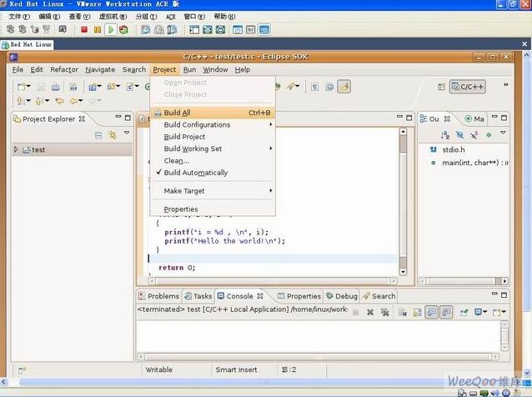The width and height of the screenshot is (532, 397).
Task: Select Build All menu entry
Action: click(x=213, y=113)
